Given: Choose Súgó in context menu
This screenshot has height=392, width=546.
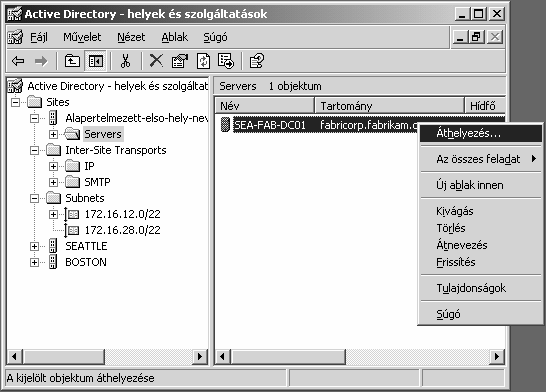Looking at the screenshot, I should [481, 314].
